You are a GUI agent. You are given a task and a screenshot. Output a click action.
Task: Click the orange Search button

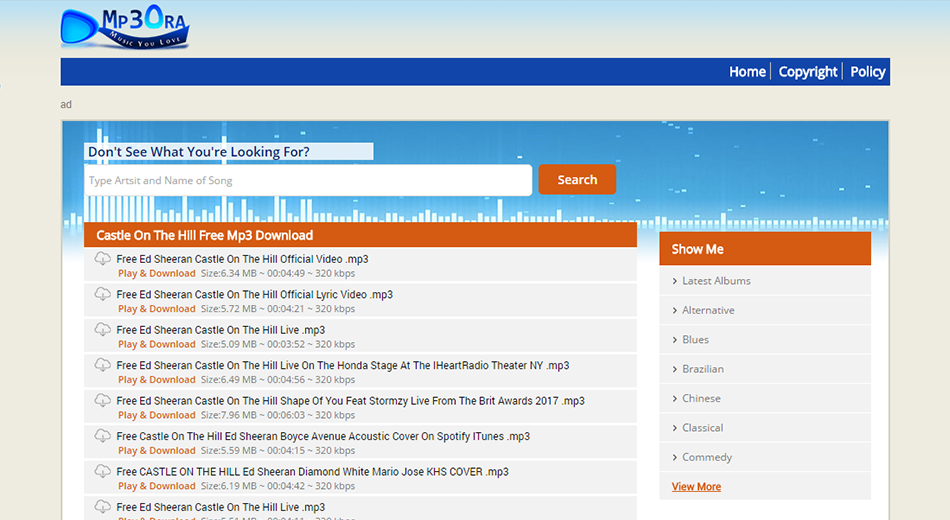[577, 179]
